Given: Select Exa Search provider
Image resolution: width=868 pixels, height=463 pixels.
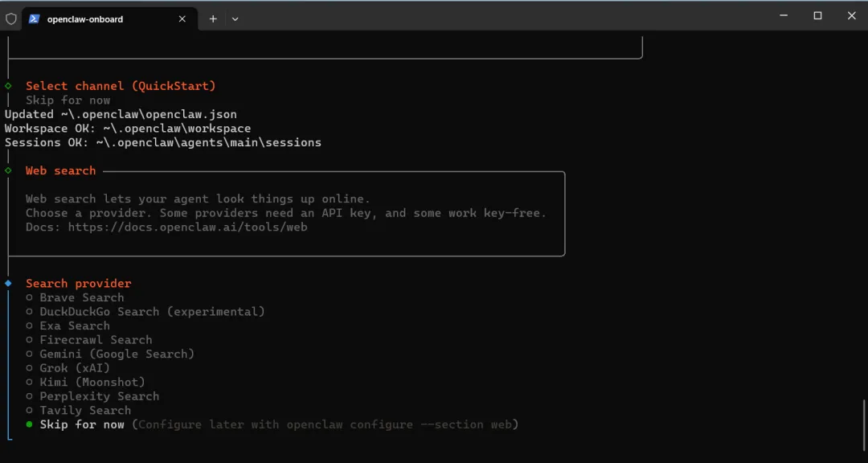Looking at the screenshot, I should pos(74,326).
